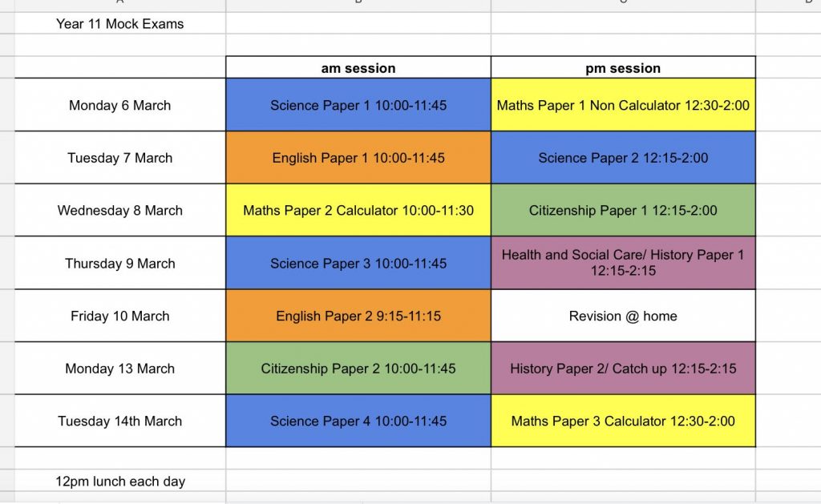The width and height of the screenshot is (821, 504).
Task: Select the Year 11 Mock Exams title cell
Action: pos(120,23)
